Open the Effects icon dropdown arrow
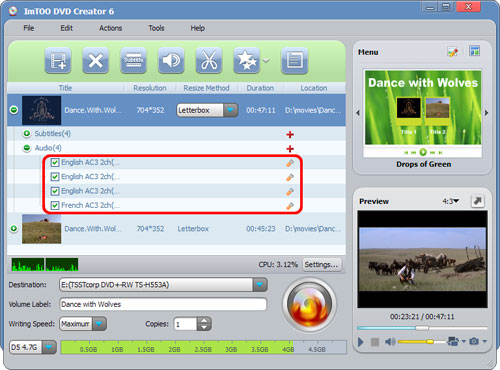The image size is (500, 370). tap(266, 61)
